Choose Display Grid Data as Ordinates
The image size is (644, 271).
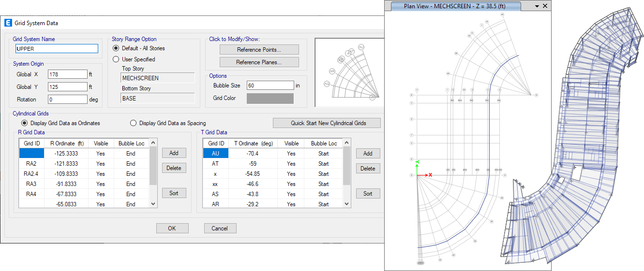click(x=25, y=123)
